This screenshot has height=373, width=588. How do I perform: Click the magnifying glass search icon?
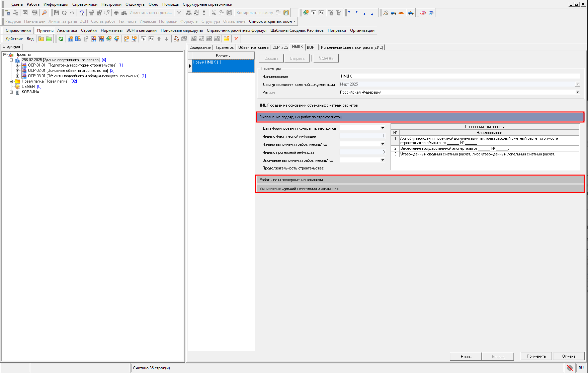point(44,13)
